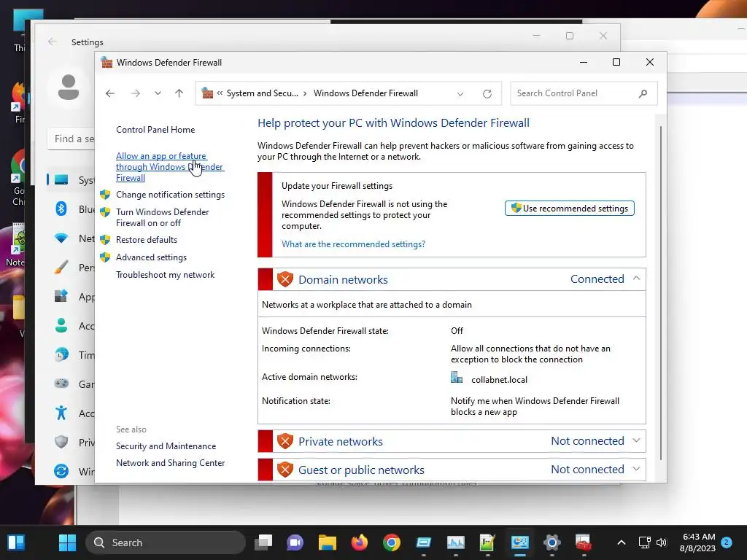Open Network and Sharing Center link
This screenshot has width=747, height=560.
pos(170,463)
